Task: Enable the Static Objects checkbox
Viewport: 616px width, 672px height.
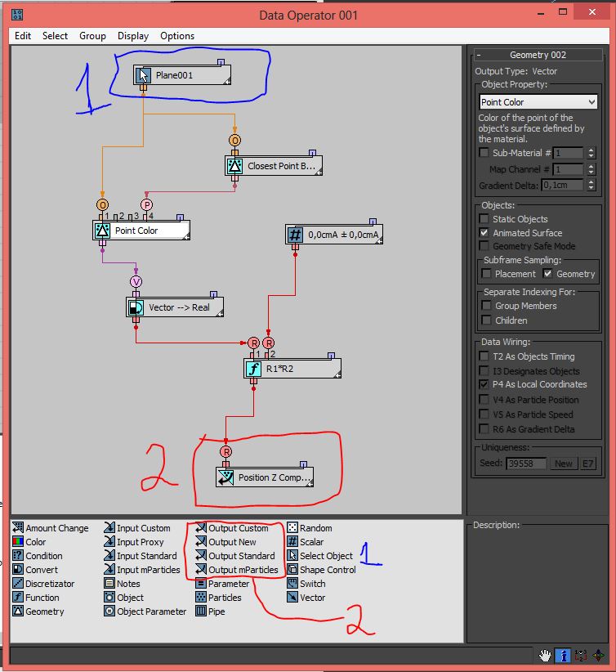Action: coord(484,219)
